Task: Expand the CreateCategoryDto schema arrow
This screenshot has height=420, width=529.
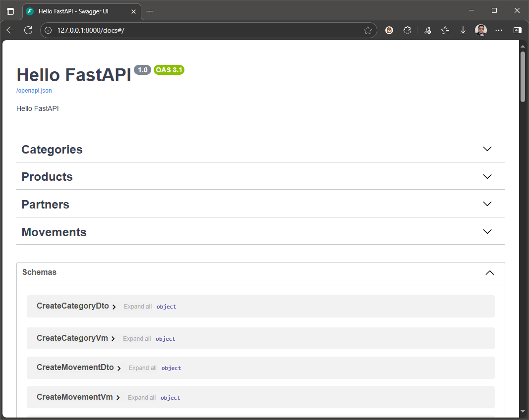Action: pyautogui.click(x=114, y=307)
